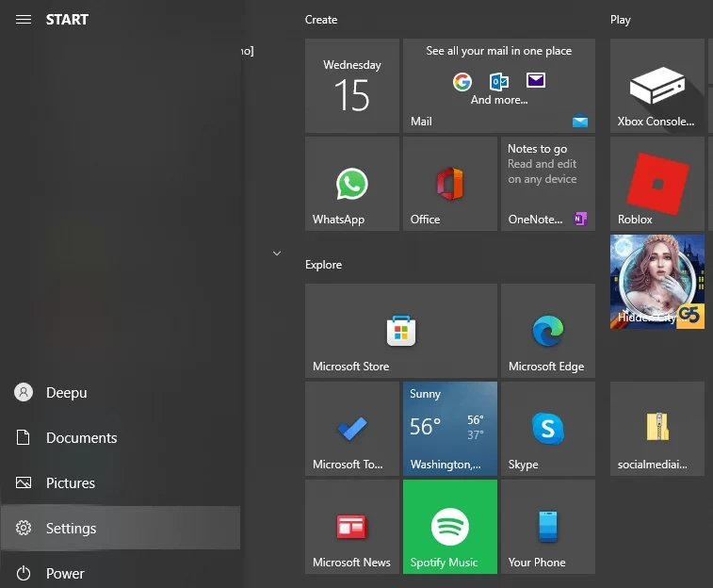The height and width of the screenshot is (588, 713).
Task: Launch the Office tile
Action: (450, 184)
